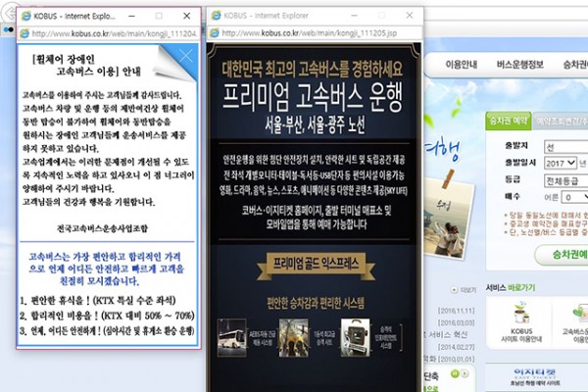Screen dimensions: 588x392
Task: Expand the 2017 year dropdown
Action: click(561, 163)
